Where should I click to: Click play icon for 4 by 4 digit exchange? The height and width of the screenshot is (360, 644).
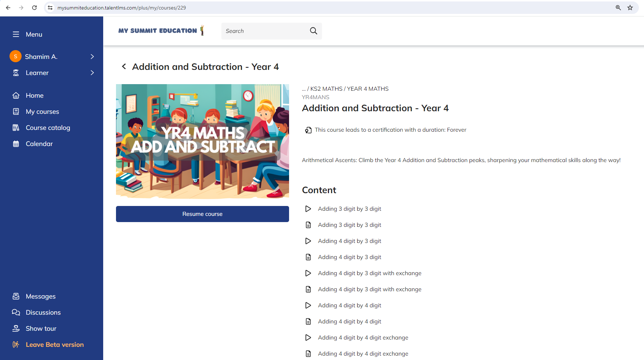(x=308, y=338)
